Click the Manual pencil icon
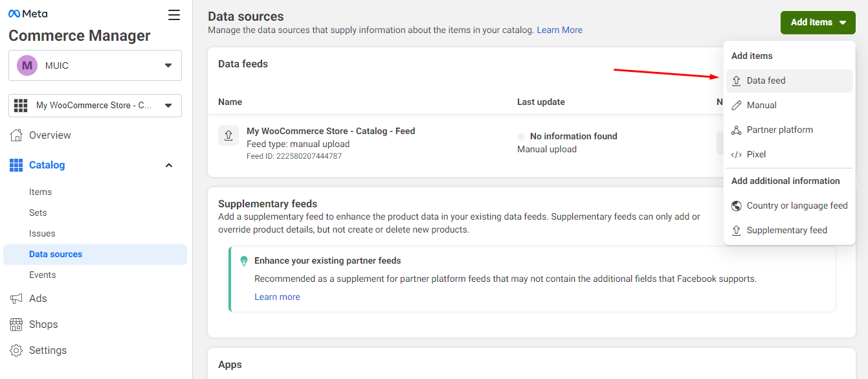This screenshot has width=868, height=379. tap(736, 106)
